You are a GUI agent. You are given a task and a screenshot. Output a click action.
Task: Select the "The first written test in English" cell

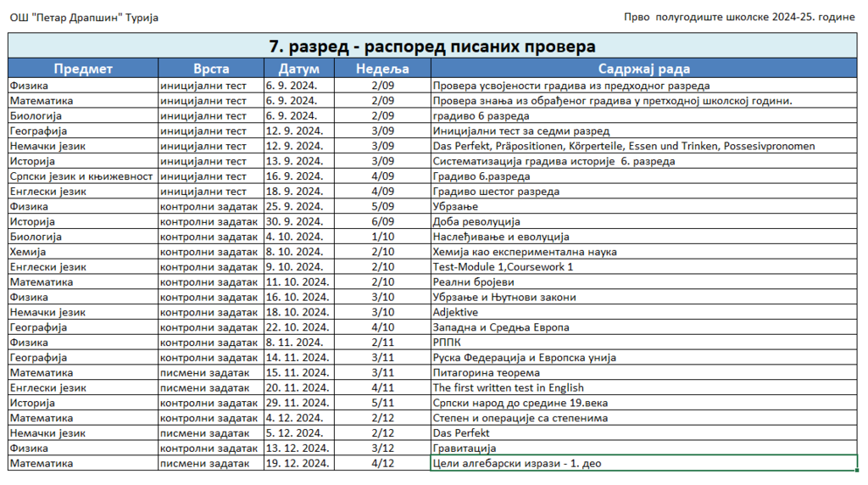point(643,387)
